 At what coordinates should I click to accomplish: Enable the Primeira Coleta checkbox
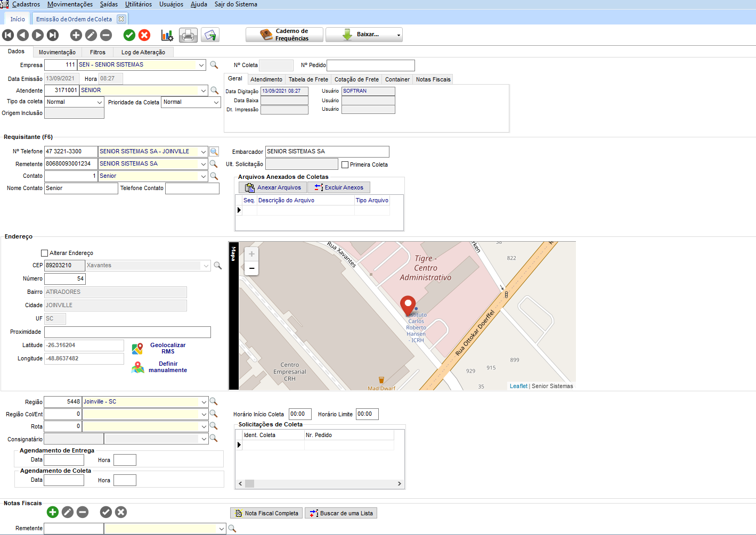[x=345, y=165]
